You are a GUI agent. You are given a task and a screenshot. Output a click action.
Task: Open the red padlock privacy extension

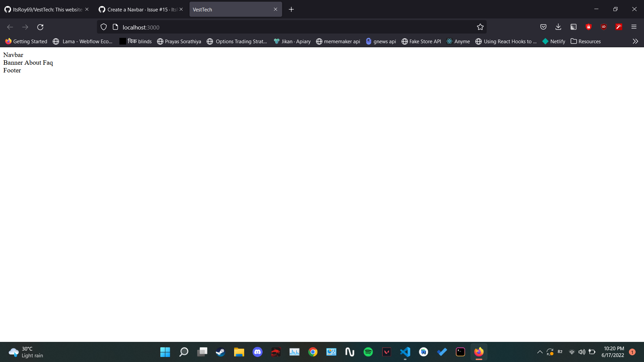click(x=589, y=27)
